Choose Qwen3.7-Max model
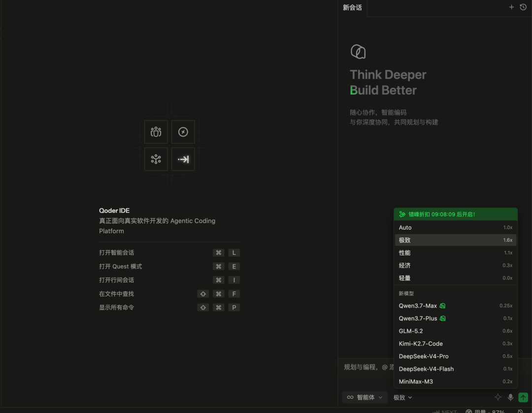 (x=455, y=306)
